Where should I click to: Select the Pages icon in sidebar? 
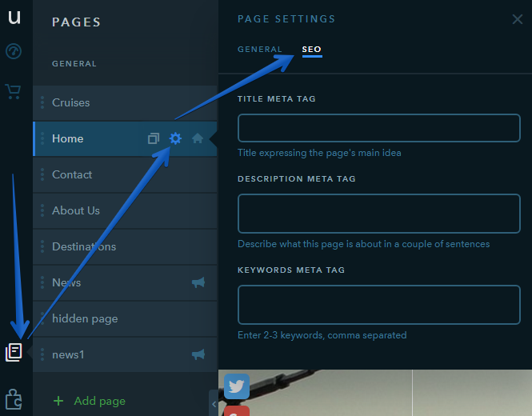tap(14, 352)
